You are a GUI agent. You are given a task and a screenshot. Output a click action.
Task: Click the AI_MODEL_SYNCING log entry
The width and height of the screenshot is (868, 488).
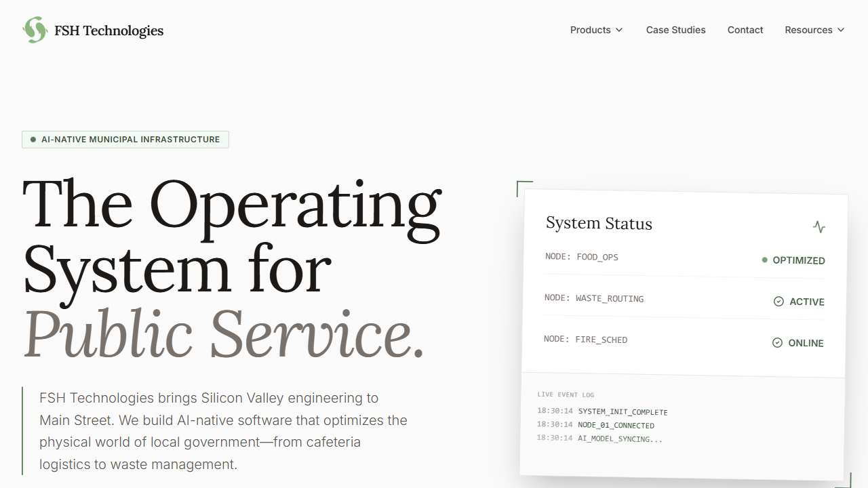[620, 439]
